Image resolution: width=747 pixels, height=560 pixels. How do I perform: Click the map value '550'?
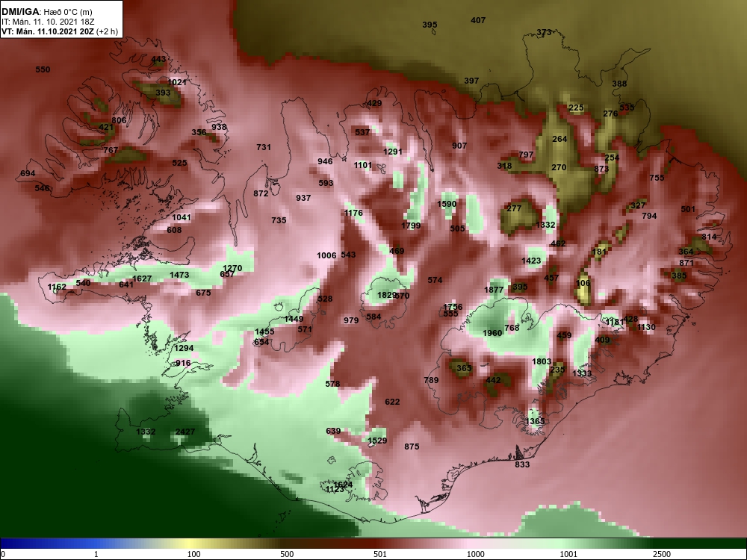tap(43, 69)
